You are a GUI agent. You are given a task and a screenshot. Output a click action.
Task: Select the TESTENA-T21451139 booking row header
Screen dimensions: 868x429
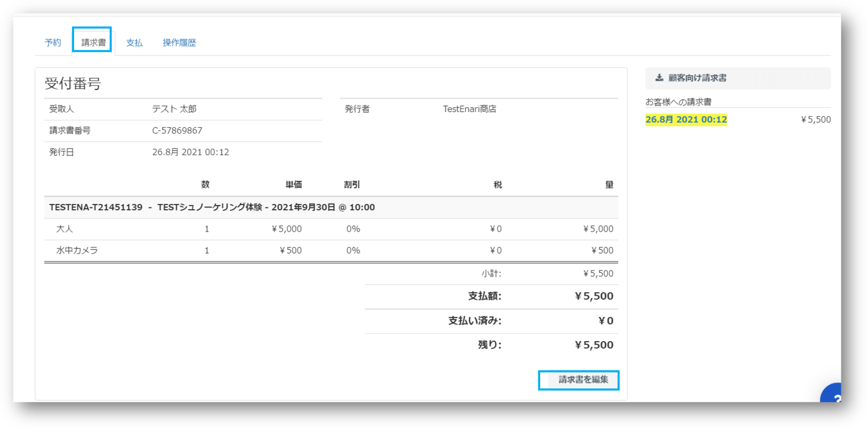click(x=212, y=207)
